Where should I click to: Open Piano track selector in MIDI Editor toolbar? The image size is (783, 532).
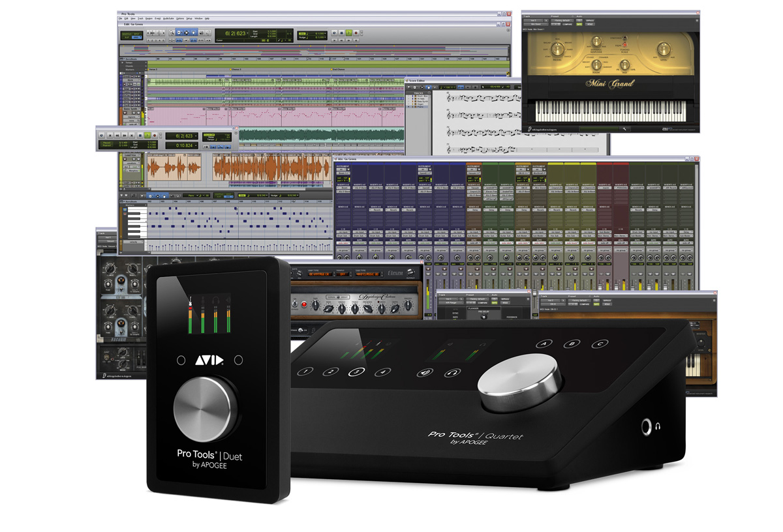[191, 196]
